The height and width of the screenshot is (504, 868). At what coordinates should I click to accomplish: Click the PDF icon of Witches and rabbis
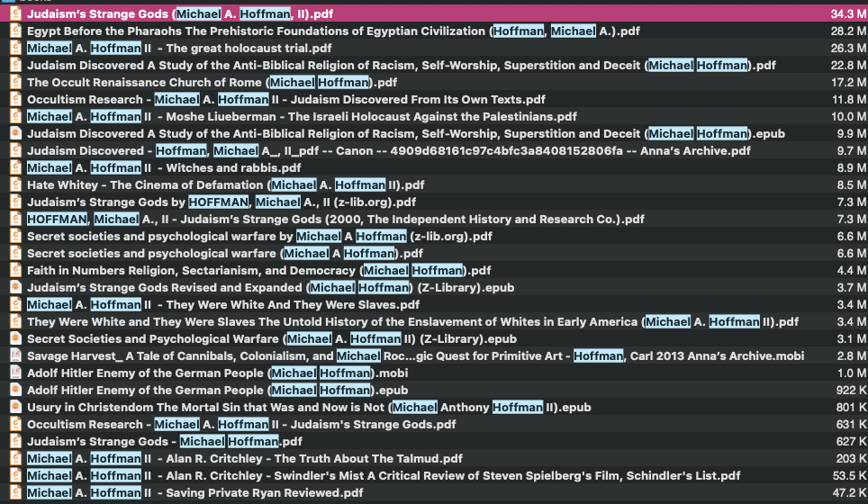tap(16, 167)
